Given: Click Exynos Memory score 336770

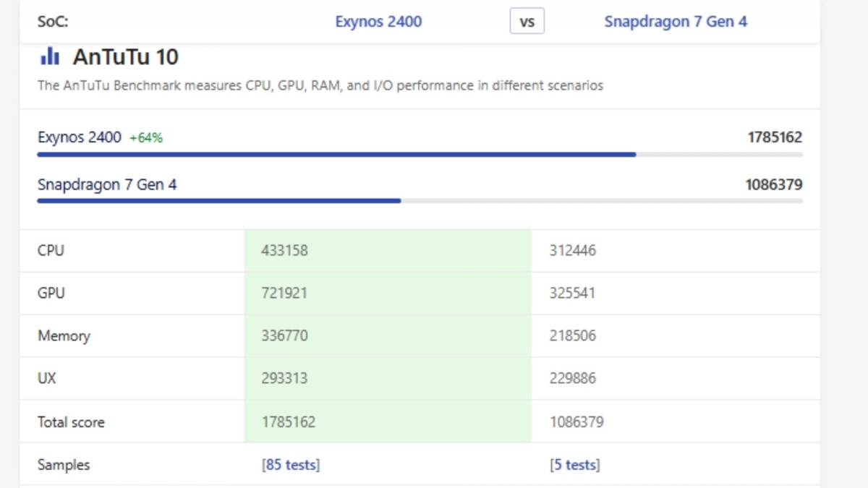Looking at the screenshot, I should (284, 336).
